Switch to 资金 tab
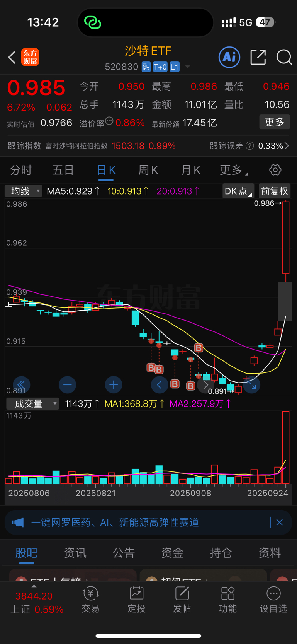The image size is (297, 644). [x=172, y=553]
